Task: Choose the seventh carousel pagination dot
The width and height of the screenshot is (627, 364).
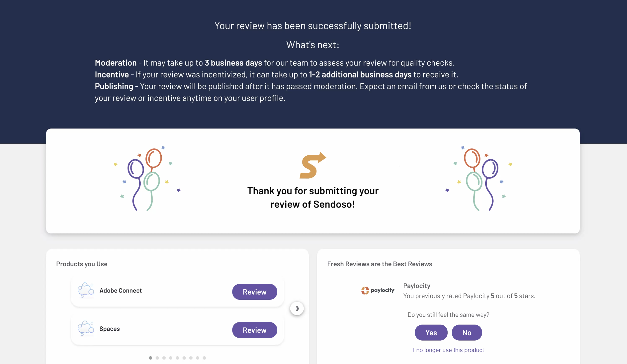Action: pyautogui.click(x=191, y=358)
